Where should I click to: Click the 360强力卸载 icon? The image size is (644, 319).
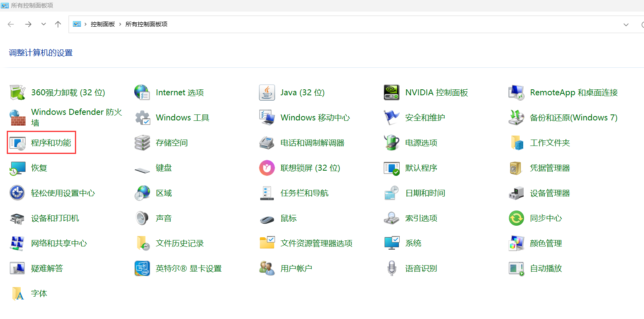click(18, 93)
